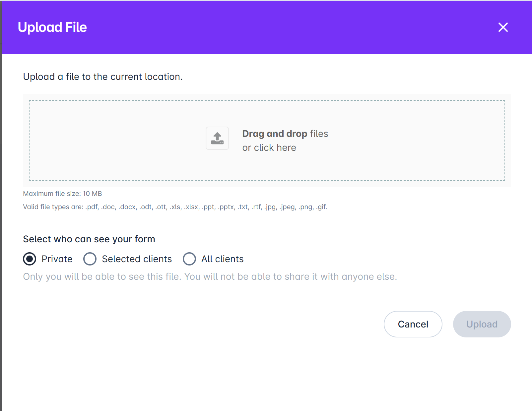Click the 'Private' option label
Screen dimensions: 532x411
tap(57, 259)
